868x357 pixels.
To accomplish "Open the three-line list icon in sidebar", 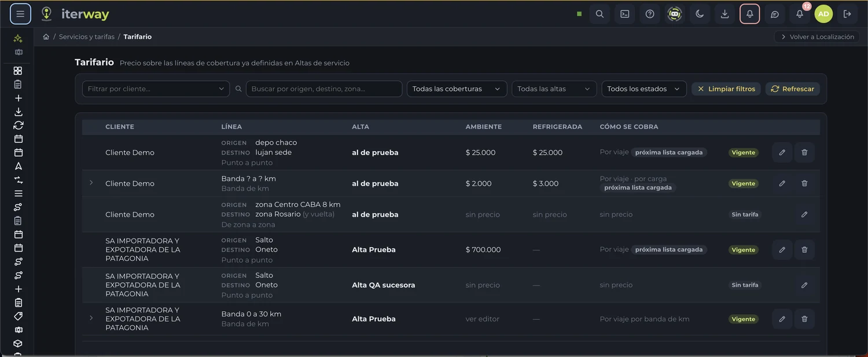I will click(x=18, y=193).
